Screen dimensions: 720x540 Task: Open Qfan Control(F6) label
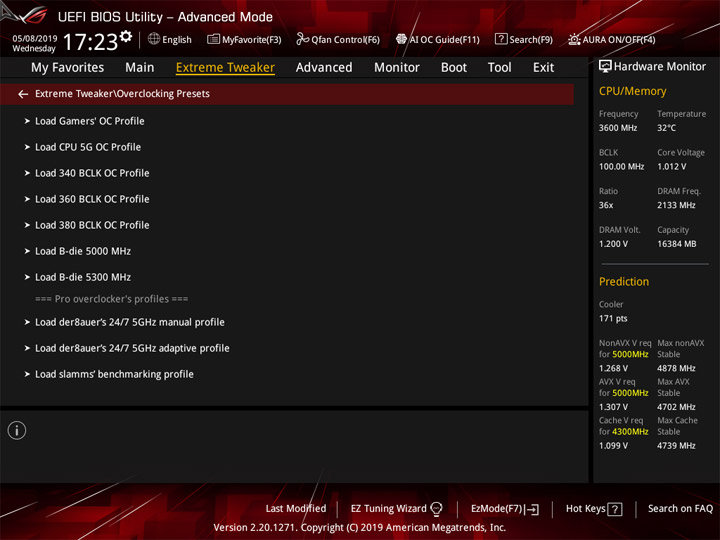click(x=345, y=40)
